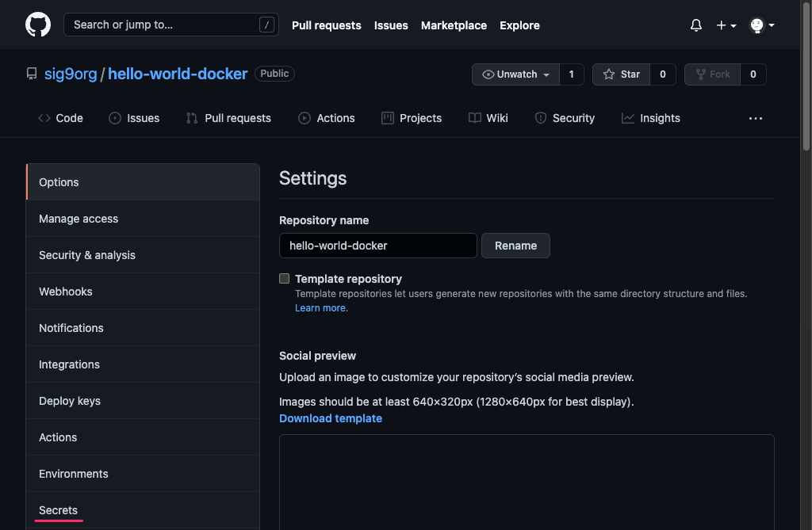
Task: Open Notifications settings in sidebar
Action: pyautogui.click(x=143, y=328)
